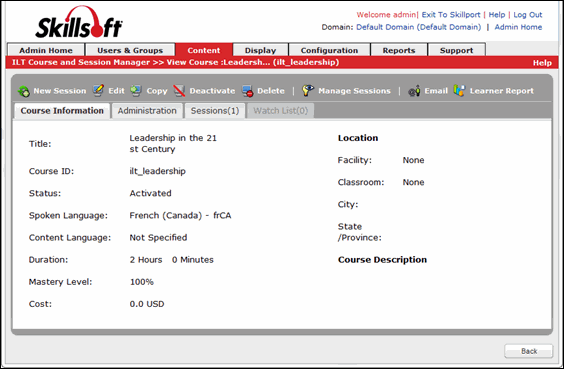The image size is (564, 369).
Task: Click the Edit label in toolbar
Action: (x=117, y=91)
